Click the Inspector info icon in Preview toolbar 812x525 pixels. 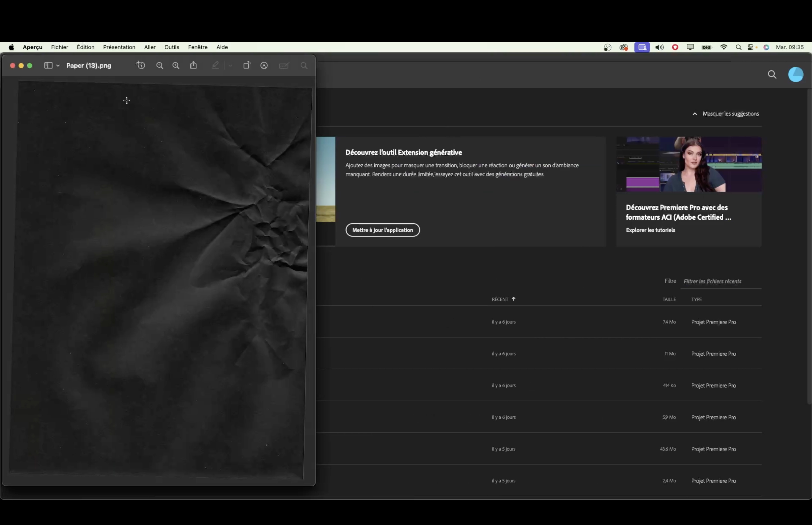click(x=141, y=65)
